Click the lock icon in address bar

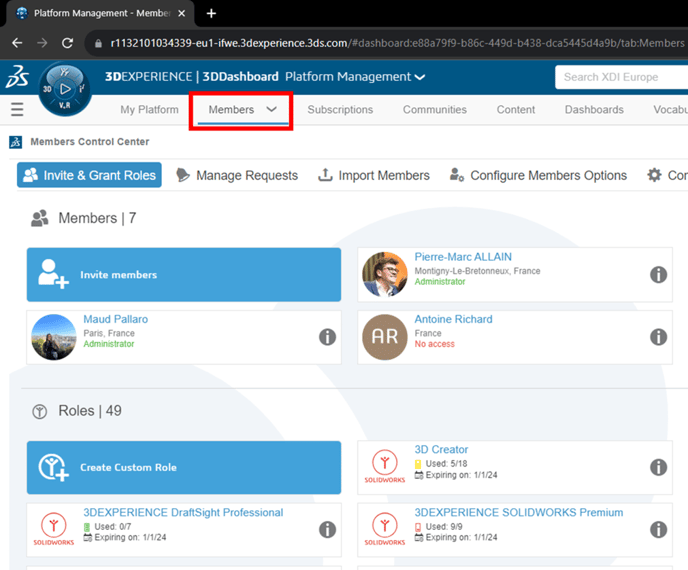(98, 43)
